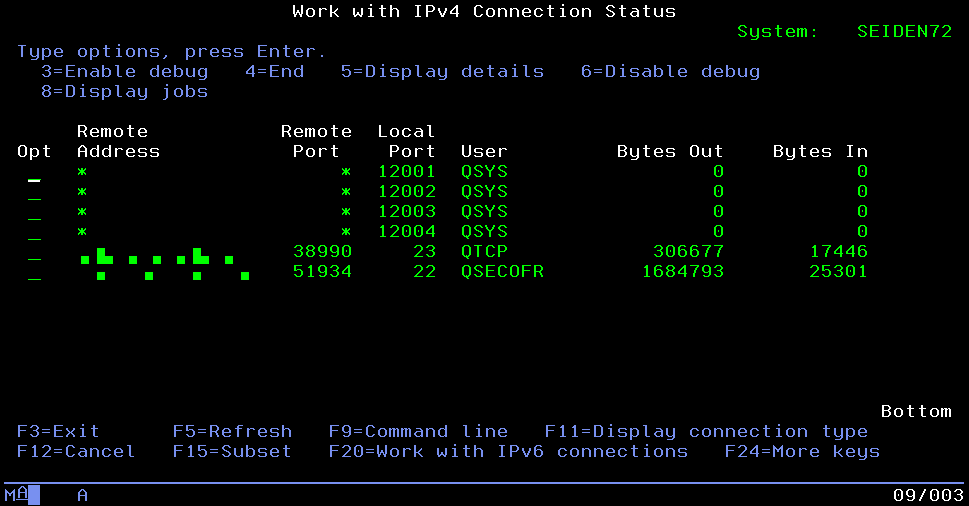The height and width of the screenshot is (506, 969).
Task: Click local port 22 value
Action: pos(425,272)
